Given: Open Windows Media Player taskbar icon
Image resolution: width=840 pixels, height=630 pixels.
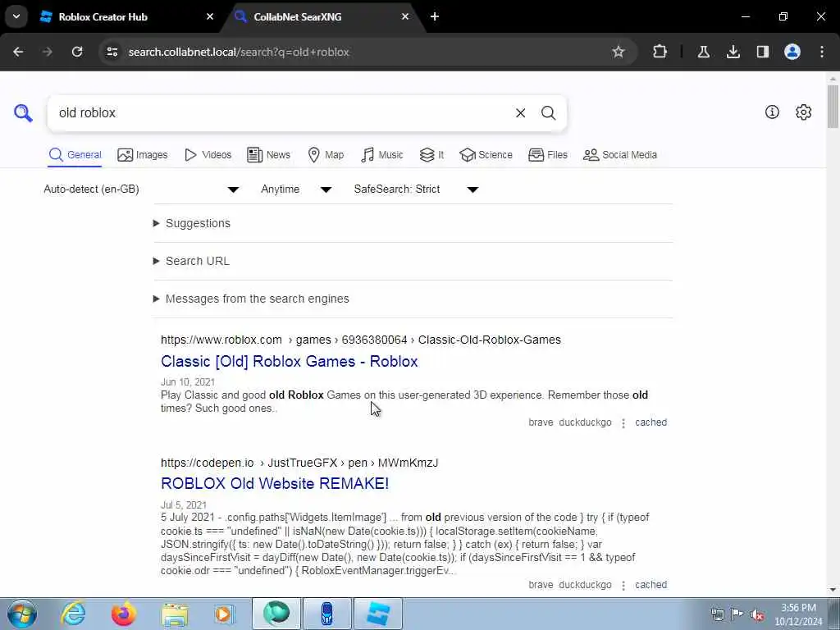Looking at the screenshot, I should pyautogui.click(x=224, y=614).
